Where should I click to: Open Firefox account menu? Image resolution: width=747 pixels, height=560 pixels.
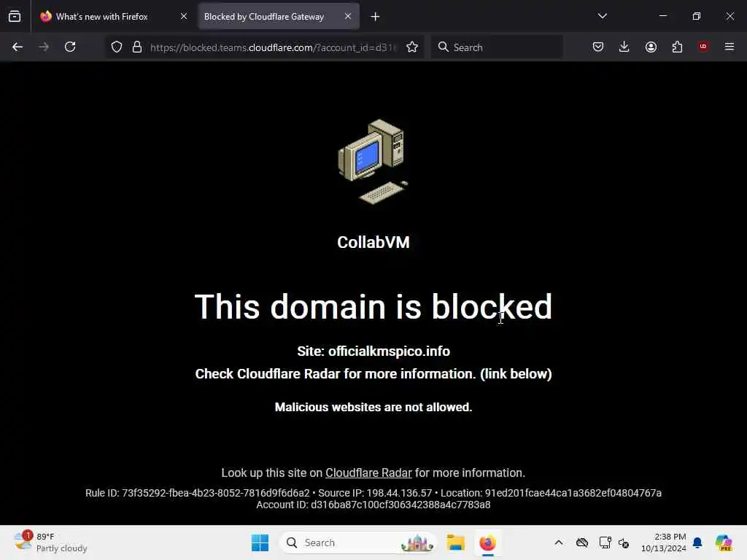pos(651,47)
